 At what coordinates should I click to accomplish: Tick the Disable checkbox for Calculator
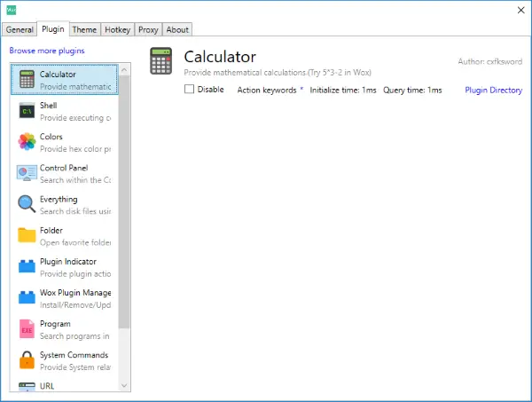point(189,90)
